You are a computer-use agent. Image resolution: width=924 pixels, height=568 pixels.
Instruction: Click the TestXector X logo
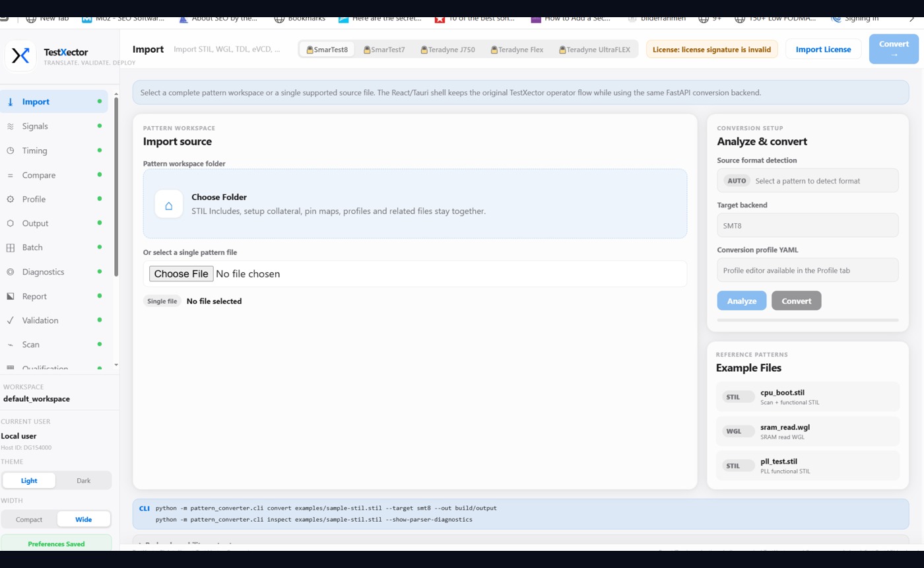[x=21, y=55]
